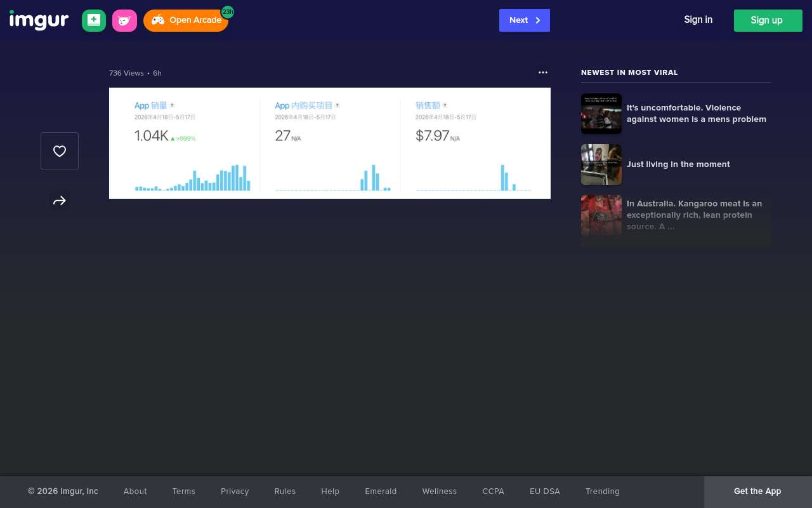Screen dimensions: 812x508
Task: Open the CCPA footer link
Action: 493,491
